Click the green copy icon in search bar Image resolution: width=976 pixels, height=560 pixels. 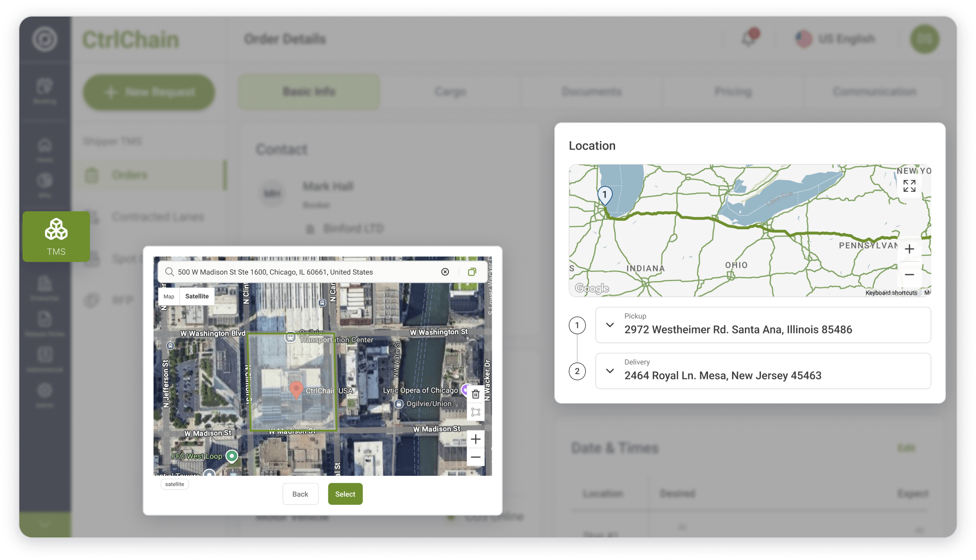[472, 272]
